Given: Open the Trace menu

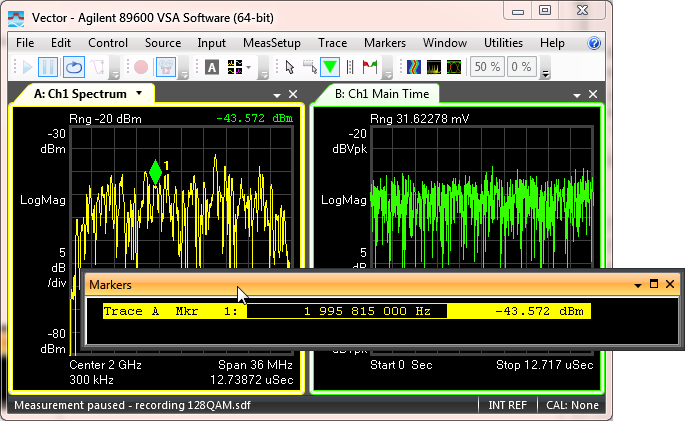Looking at the screenshot, I should click(332, 43).
